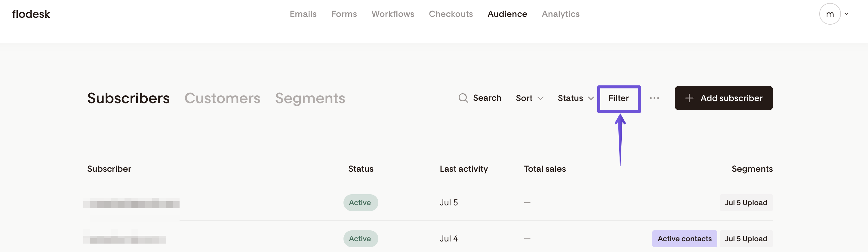Click the plus icon in Add subscriber
This screenshot has height=252, width=868.
(689, 98)
